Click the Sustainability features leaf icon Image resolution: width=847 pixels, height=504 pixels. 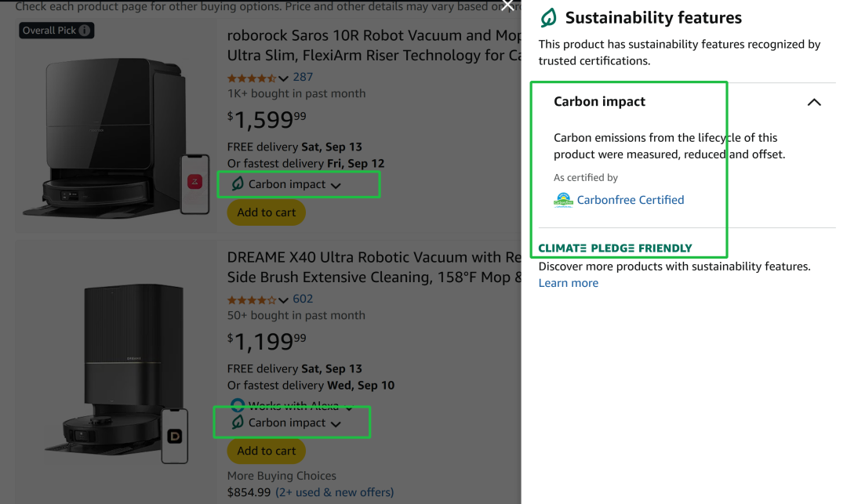tap(549, 18)
